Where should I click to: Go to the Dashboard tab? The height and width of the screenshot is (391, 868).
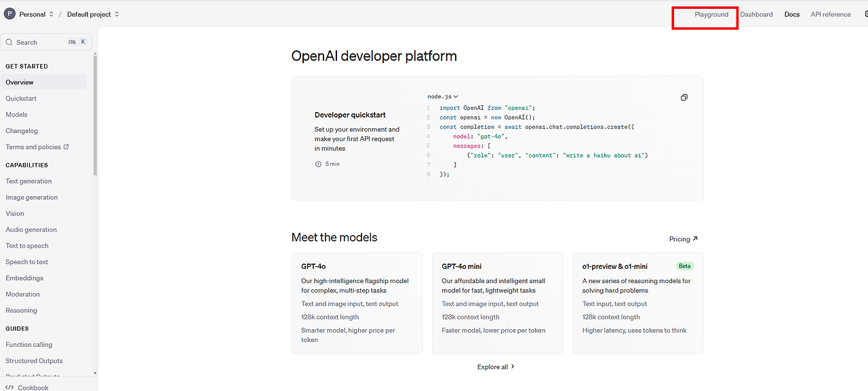click(756, 14)
